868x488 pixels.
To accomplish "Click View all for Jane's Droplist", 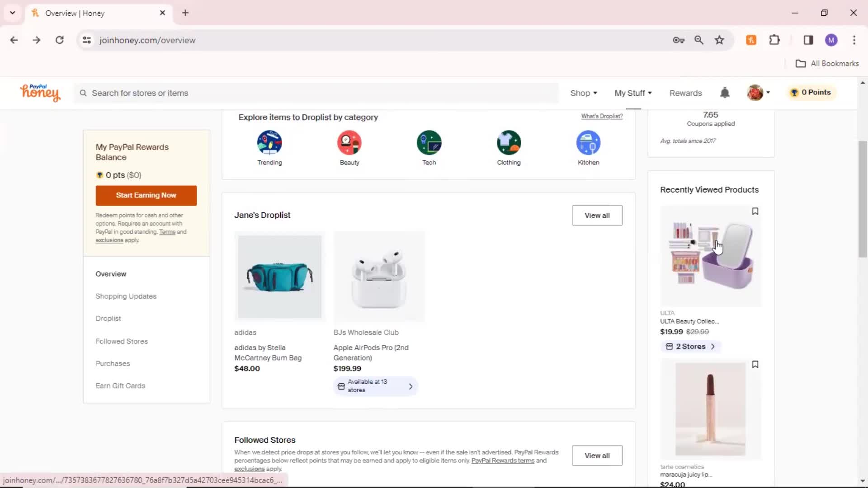I will pyautogui.click(x=597, y=216).
